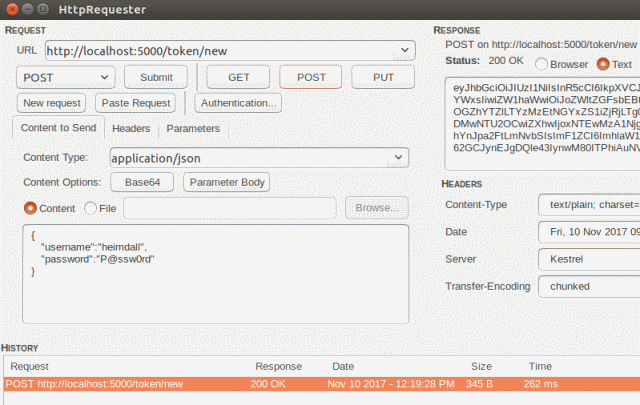
Task: Open the Content to Send tab
Action: (x=59, y=129)
